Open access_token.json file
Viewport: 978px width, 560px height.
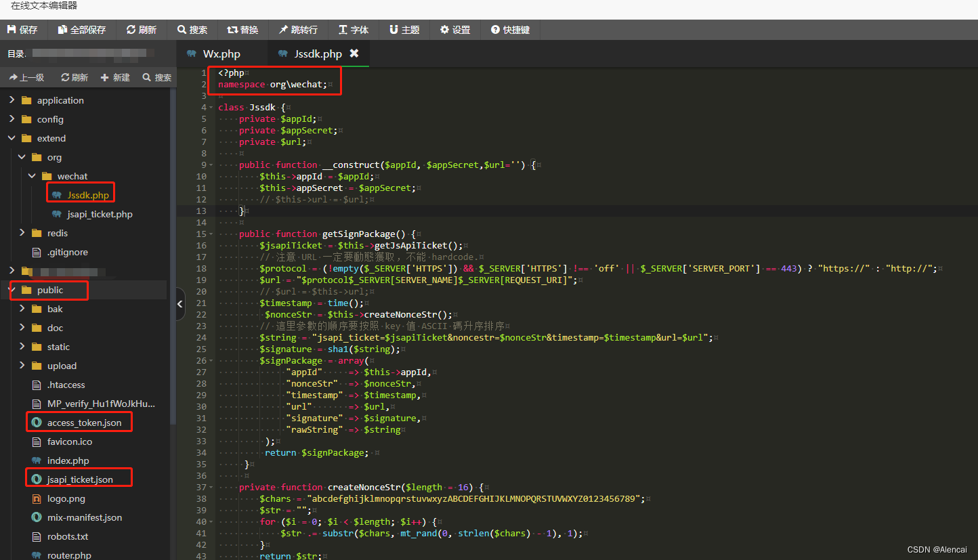pos(84,423)
